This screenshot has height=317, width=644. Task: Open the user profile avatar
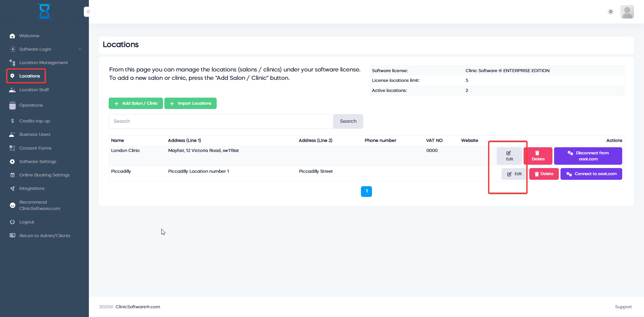click(627, 12)
